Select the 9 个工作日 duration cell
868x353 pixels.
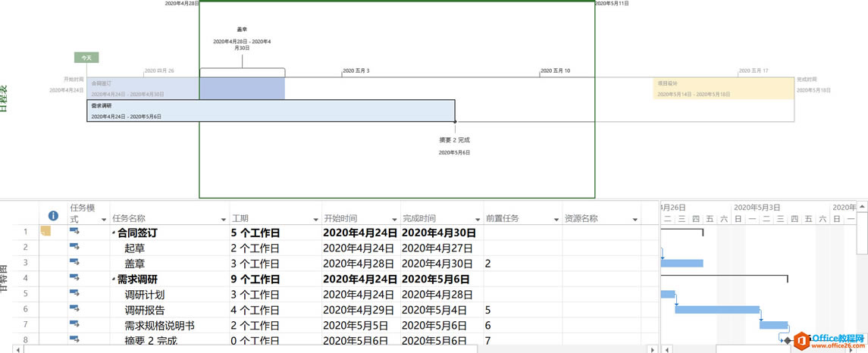click(275, 279)
